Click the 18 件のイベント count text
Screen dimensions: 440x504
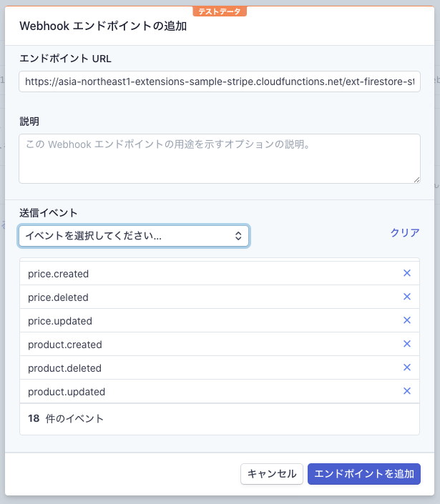[66, 418]
